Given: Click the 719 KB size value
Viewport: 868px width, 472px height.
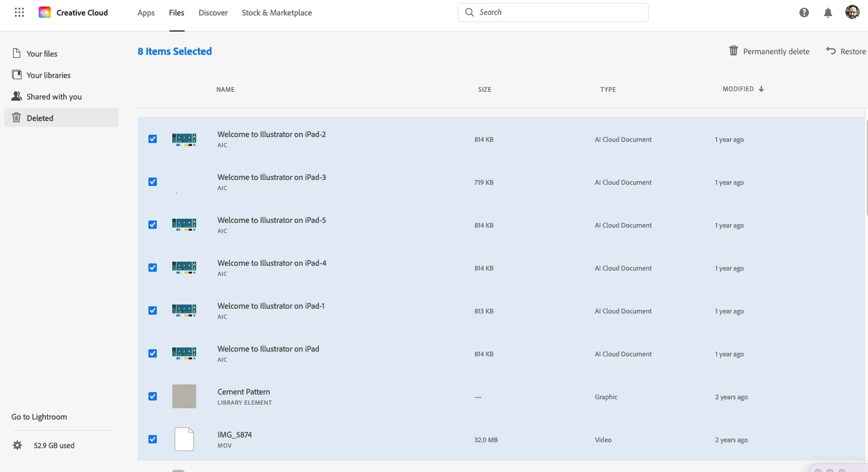Looking at the screenshot, I should tap(484, 182).
